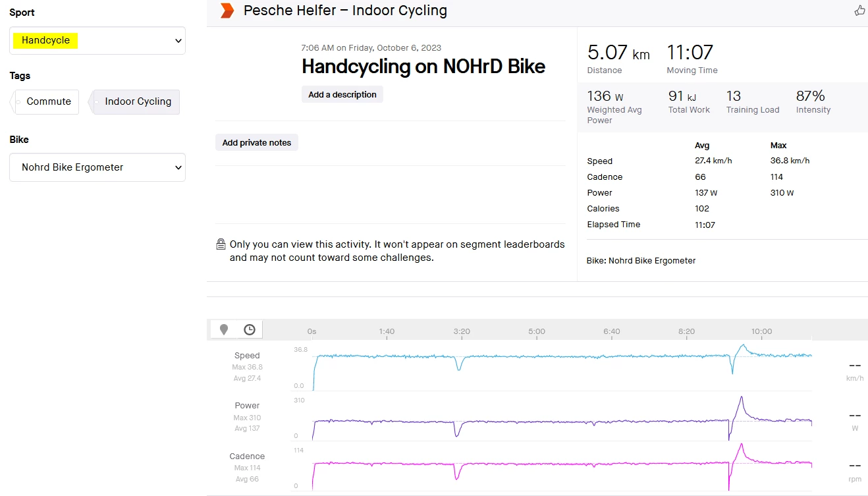
Task: Click the 91 kJ total work value
Action: [682, 96]
